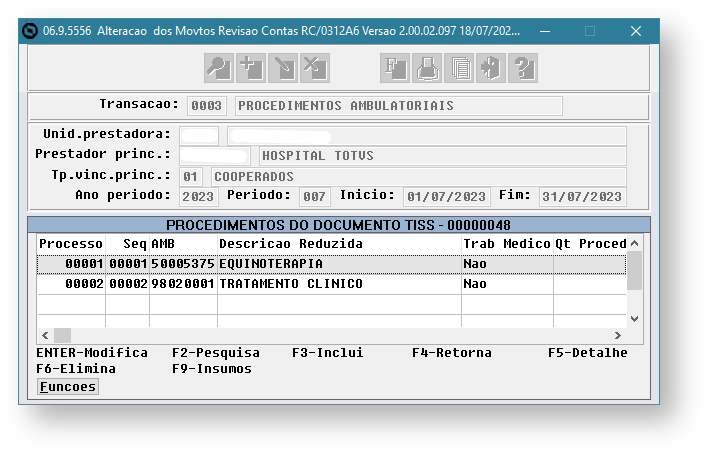This screenshot has width=708, height=453.
Task: Click the Transacao code field 0003
Action: pos(207,106)
